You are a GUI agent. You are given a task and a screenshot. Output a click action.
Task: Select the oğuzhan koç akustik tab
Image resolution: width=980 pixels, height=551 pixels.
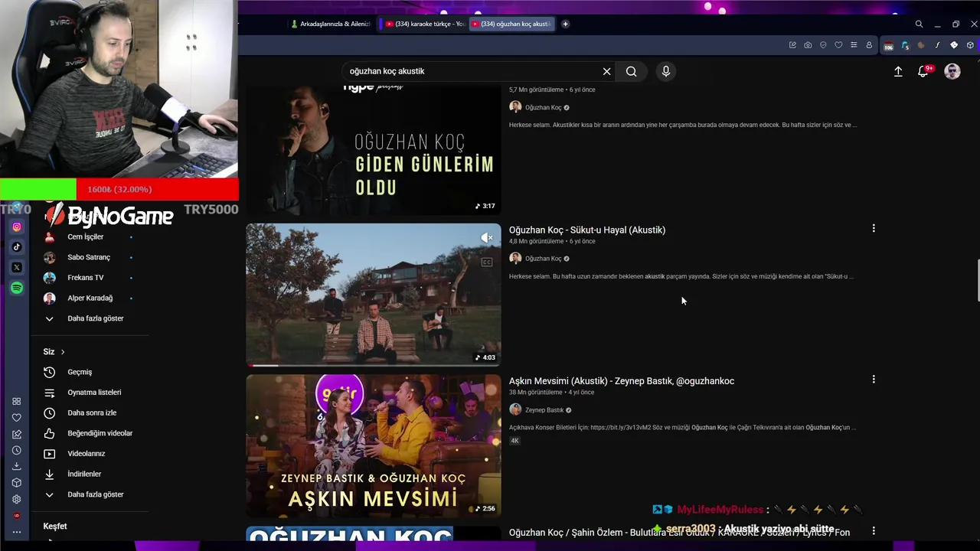coord(511,24)
